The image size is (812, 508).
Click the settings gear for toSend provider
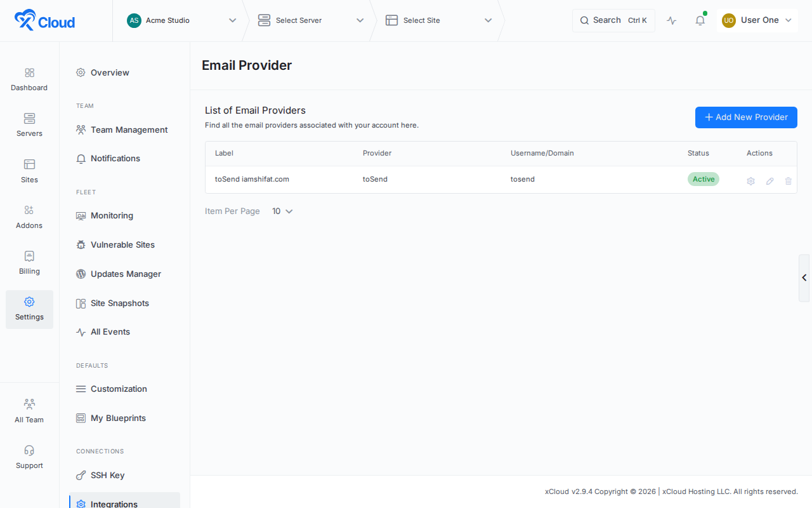(x=750, y=181)
